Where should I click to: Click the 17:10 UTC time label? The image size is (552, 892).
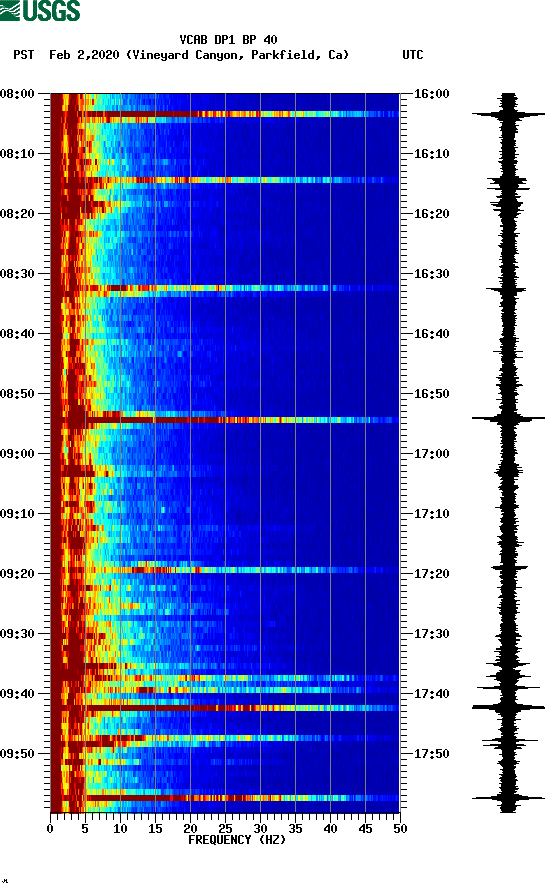point(431,514)
